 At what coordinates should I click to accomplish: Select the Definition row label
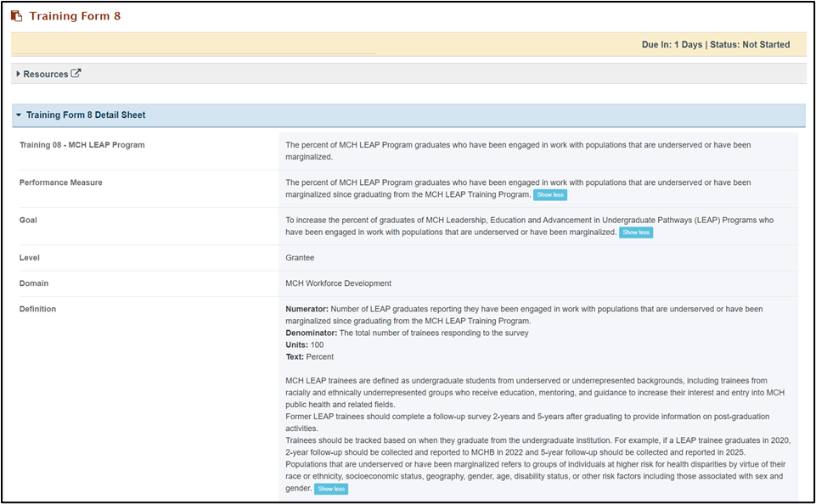coord(37,309)
